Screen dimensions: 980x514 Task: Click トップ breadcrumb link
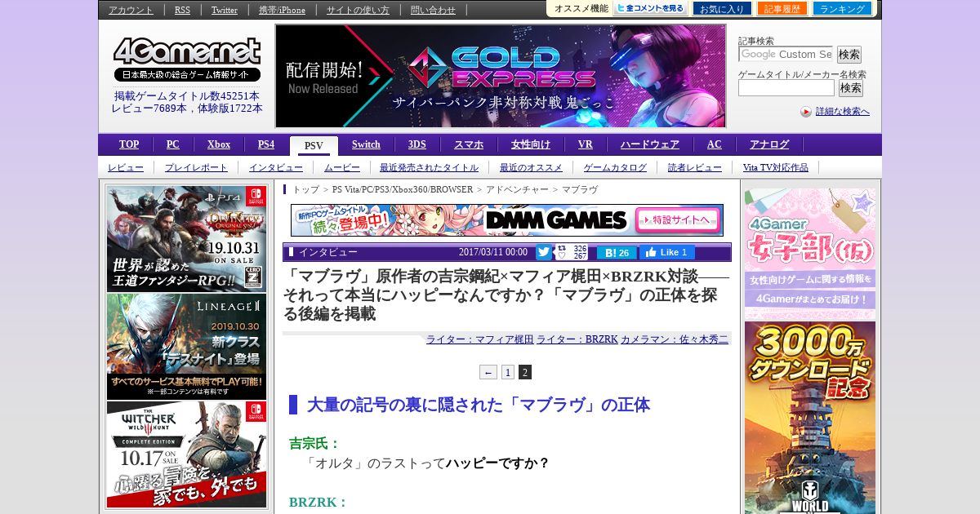pyautogui.click(x=305, y=189)
